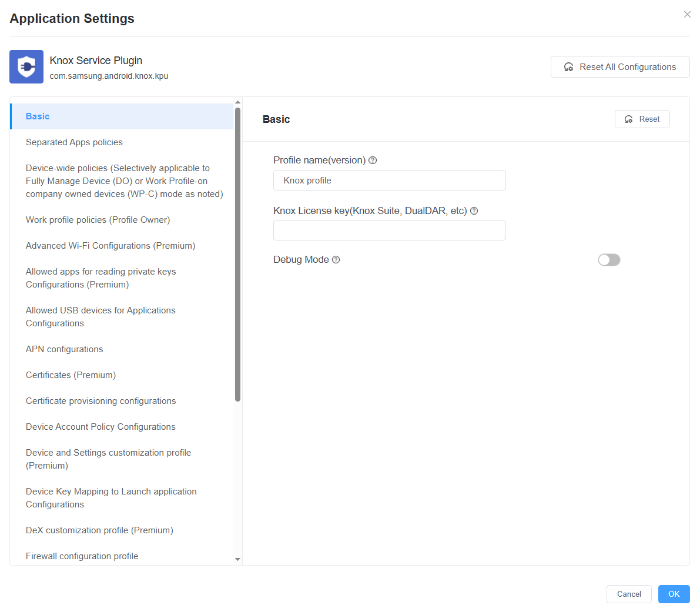Image resolution: width=700 pixels, height=615 pixels.
Task: Click the OK button
Action: click(674, 594)
